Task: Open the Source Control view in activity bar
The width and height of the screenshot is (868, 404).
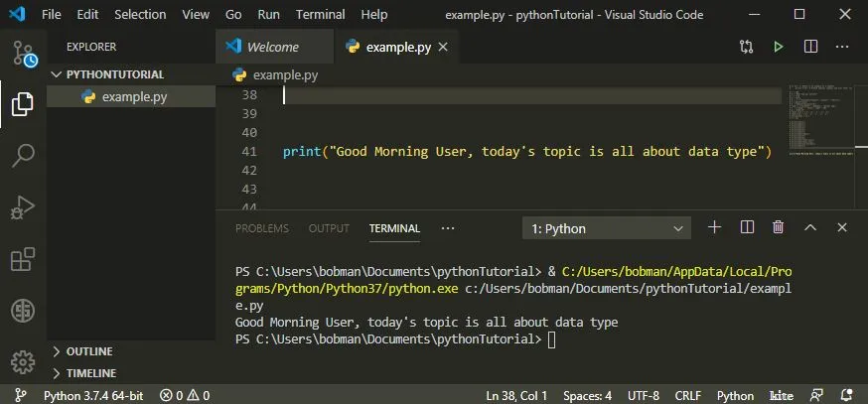Action: pyautogui.click(x=24, y=55)
